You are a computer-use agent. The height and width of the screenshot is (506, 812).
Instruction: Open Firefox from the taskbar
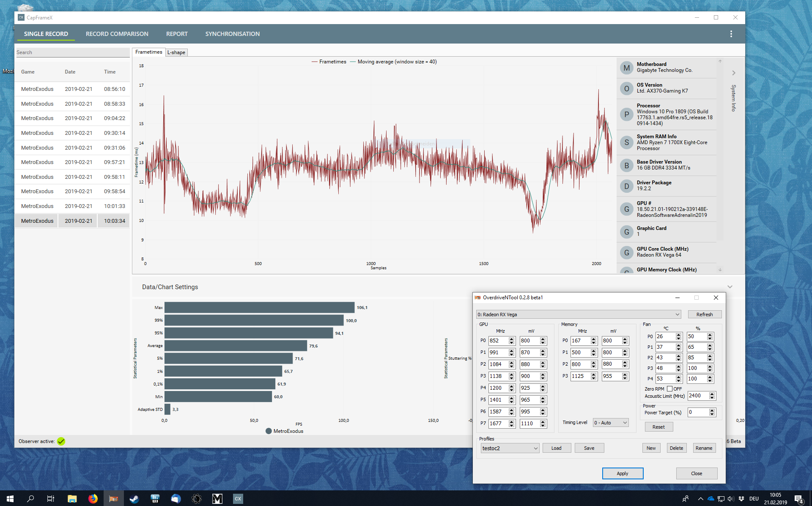tap(93, 499)
